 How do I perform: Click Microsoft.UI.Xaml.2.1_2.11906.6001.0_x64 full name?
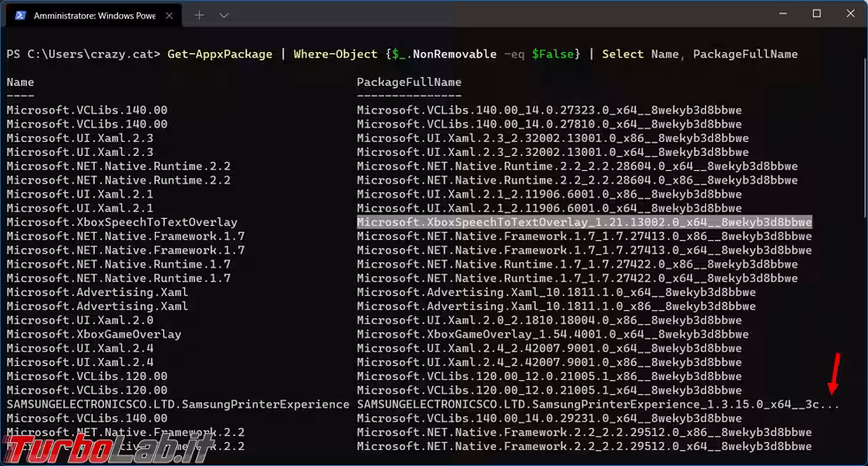point(549,208)
